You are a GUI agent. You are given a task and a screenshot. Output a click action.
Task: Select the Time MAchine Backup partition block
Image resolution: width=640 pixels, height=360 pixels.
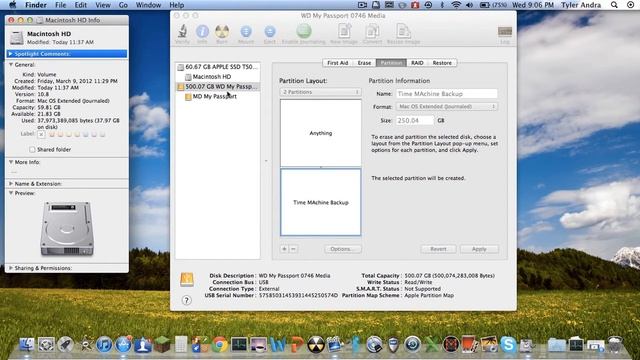point(320,202)
